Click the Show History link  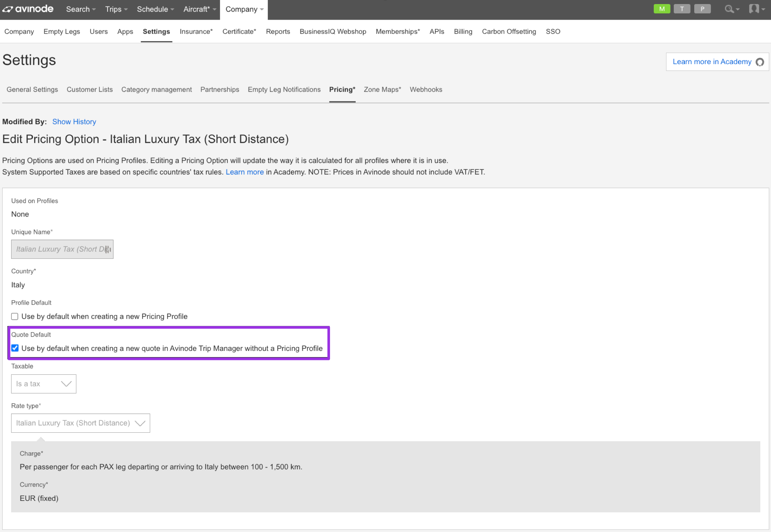click(74, 122)
